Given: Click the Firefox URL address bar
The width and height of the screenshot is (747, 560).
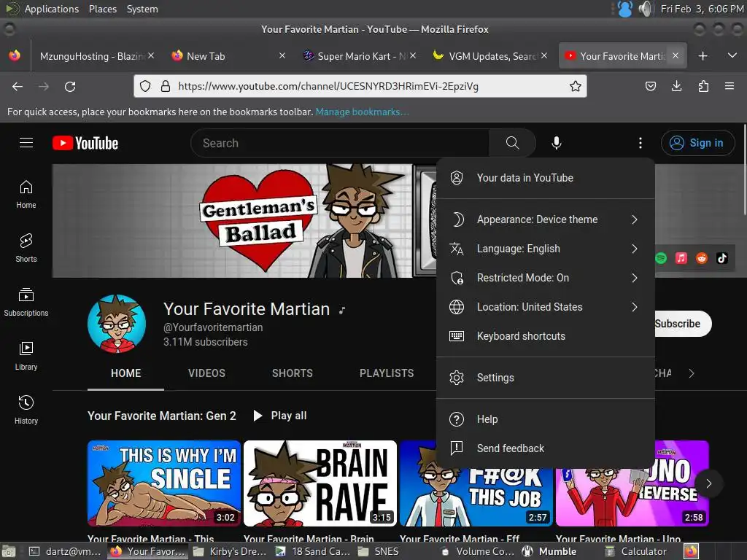Looking at the screenshot, I should point(362,86).
